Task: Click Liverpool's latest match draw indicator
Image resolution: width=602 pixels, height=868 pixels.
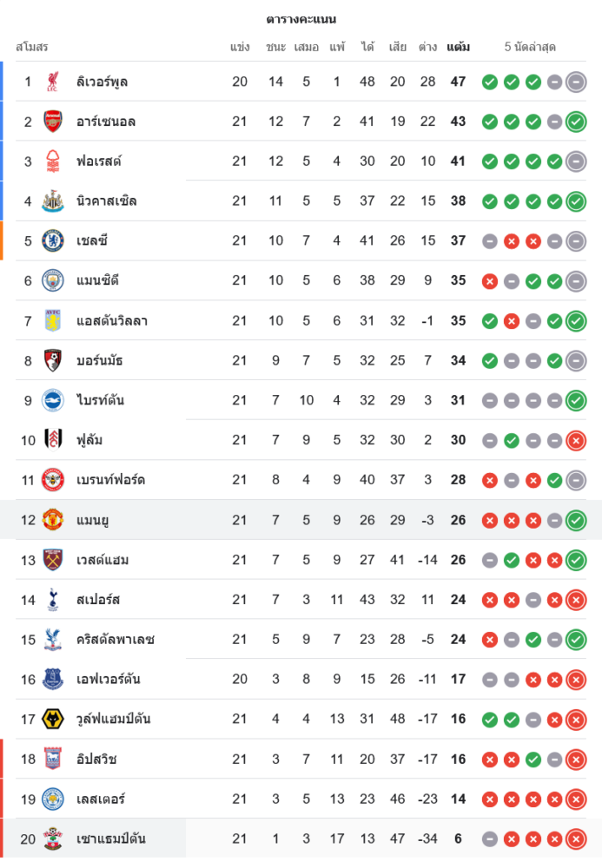Action: (575, 82)
